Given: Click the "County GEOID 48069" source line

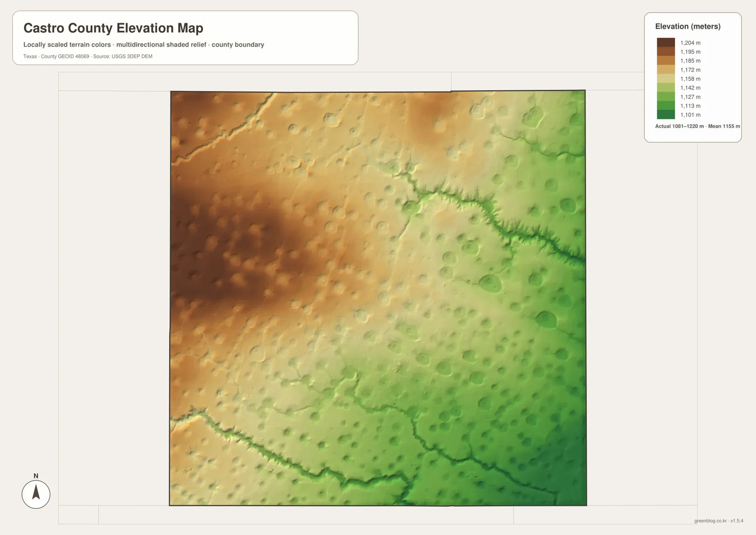Looking at the screenshot, I should click(88, 56).
